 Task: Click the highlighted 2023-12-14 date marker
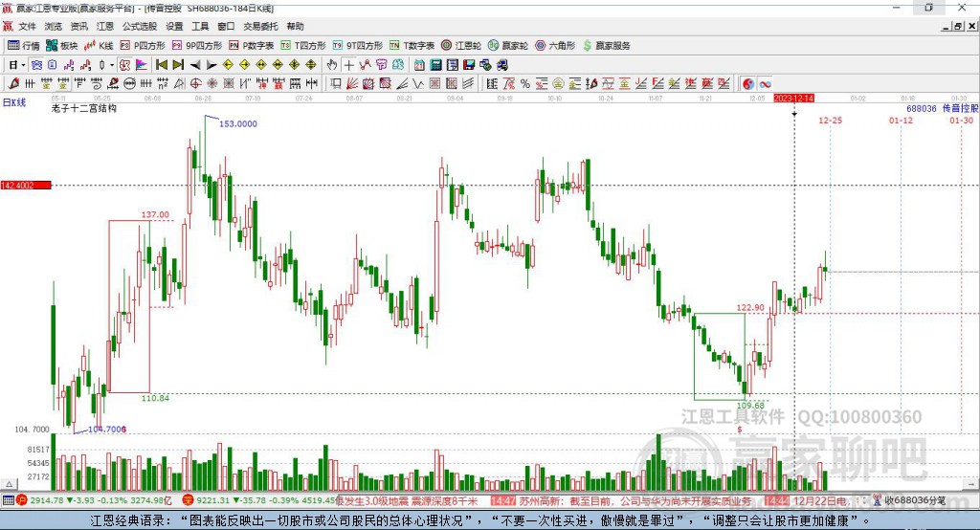793,99
